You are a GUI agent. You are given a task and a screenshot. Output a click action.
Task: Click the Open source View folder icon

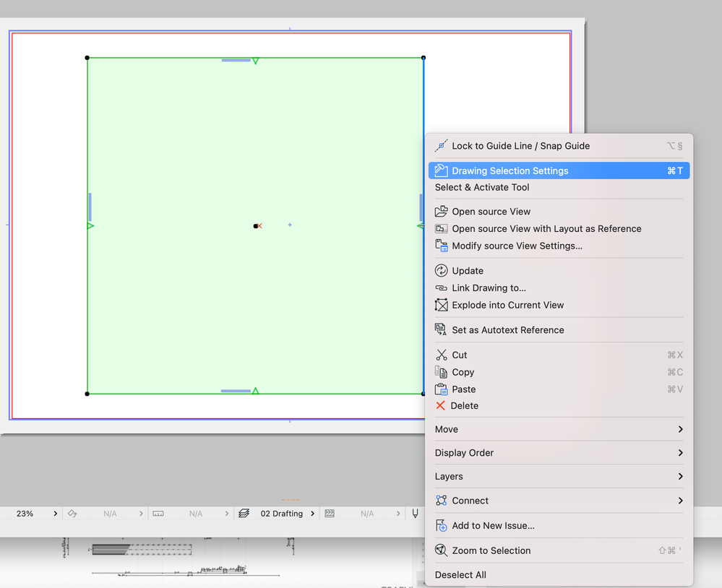[x=441, y=212]
